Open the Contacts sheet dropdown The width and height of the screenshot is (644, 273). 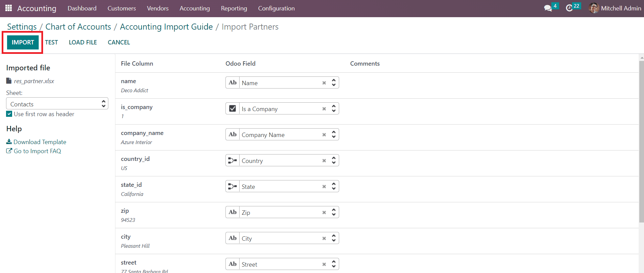pos(57,104)
